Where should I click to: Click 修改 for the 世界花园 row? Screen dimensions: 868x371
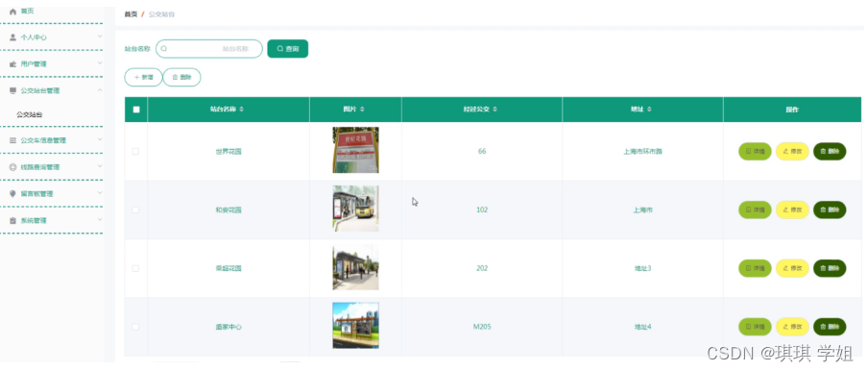(792, 151)
